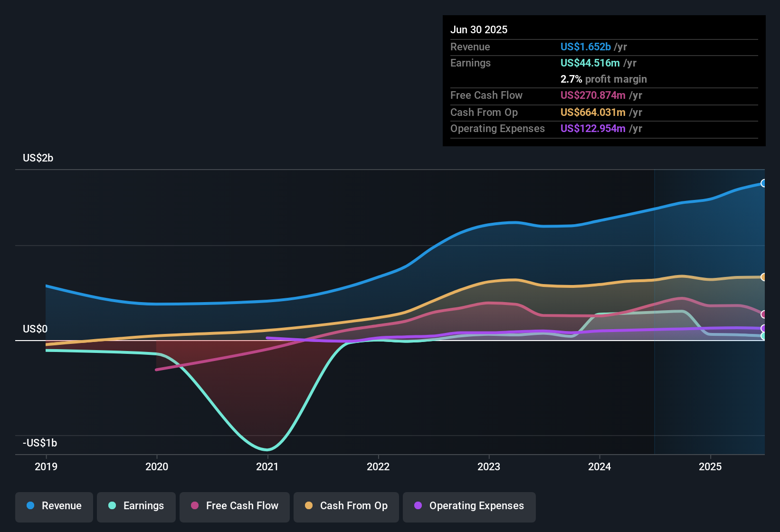Hide the Cash From Op series
The width and height of the screenshot is (780, 532).
(x=346, y=507)
